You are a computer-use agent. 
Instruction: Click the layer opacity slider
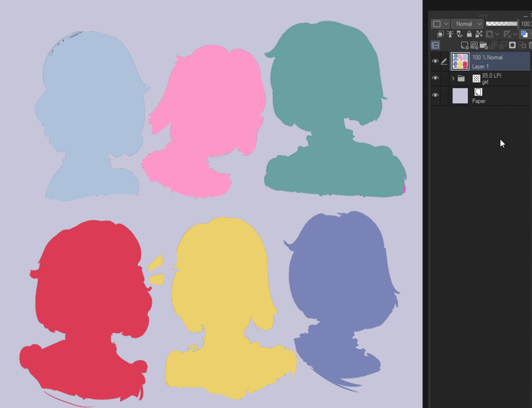coord(502,24)
